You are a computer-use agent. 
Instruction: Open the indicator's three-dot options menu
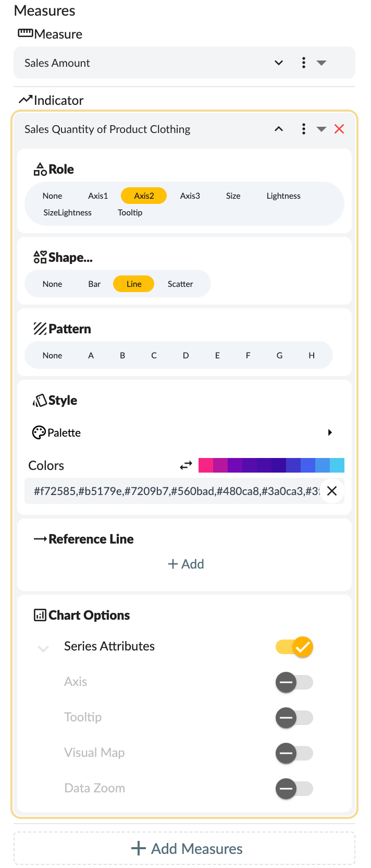click(x=304, y=129)
